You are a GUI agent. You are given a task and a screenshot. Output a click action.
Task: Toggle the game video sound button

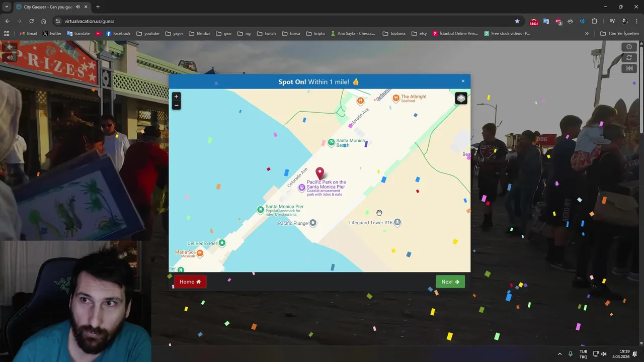10,58
